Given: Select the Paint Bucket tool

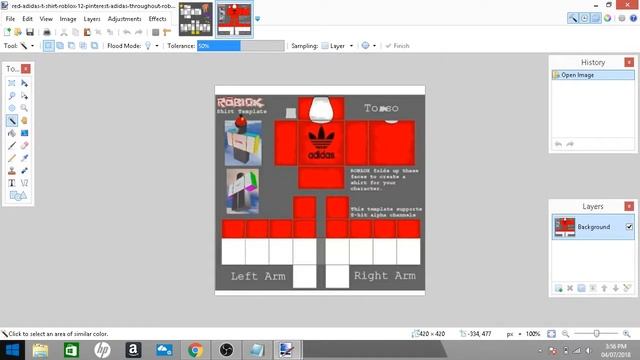Looking at the screenshot, I should tap(12, 133).
